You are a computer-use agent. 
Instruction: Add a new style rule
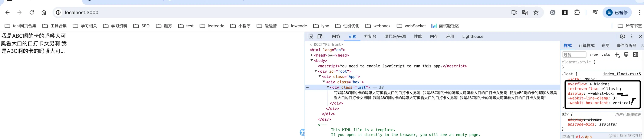(617, 54)
